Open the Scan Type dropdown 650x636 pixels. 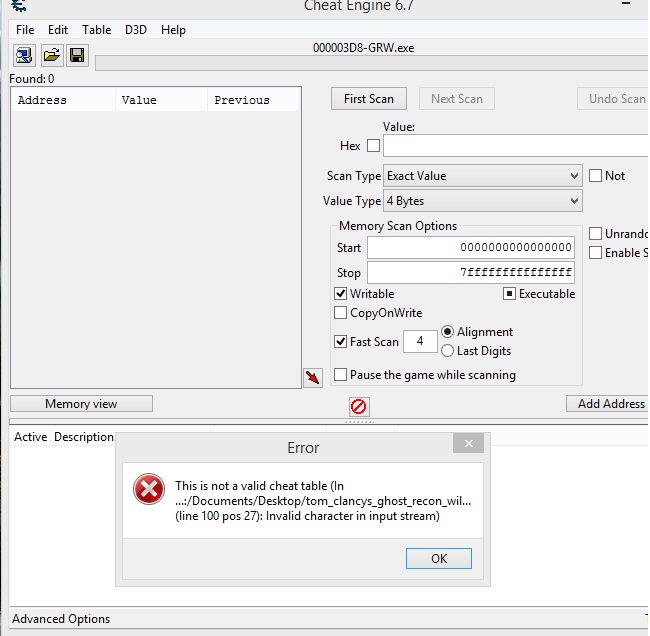[483, 176]
